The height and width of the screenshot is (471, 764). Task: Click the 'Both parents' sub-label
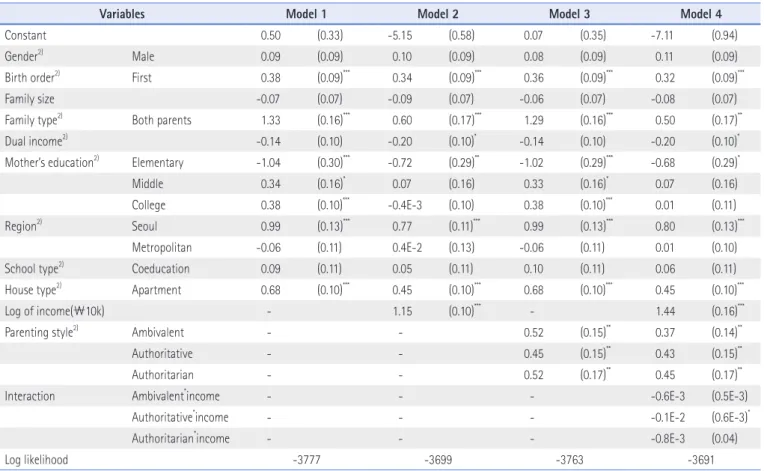(161, 120)
